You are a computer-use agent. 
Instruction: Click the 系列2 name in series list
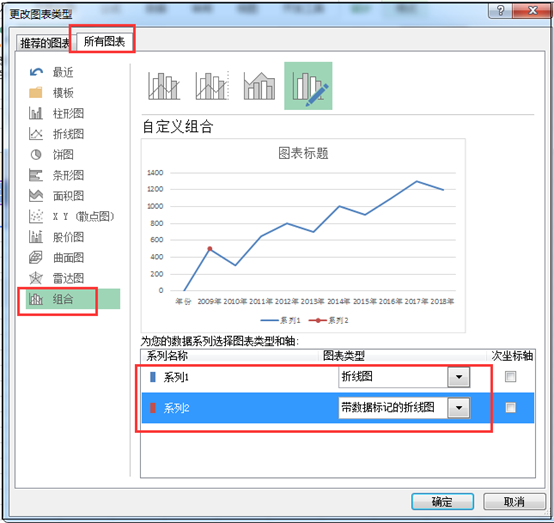[x=176, y=408]
